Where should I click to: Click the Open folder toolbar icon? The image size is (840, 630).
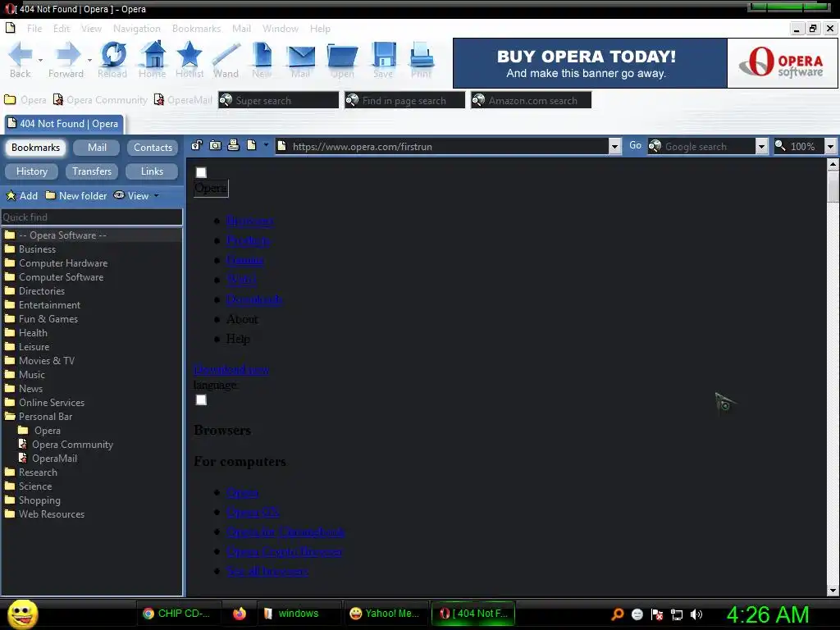[x=342, y=59]
